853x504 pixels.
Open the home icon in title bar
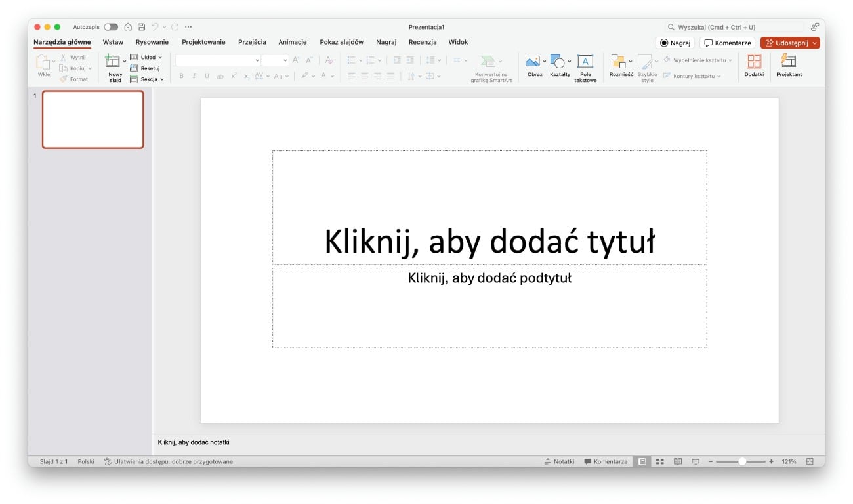(x=128, y=27)
